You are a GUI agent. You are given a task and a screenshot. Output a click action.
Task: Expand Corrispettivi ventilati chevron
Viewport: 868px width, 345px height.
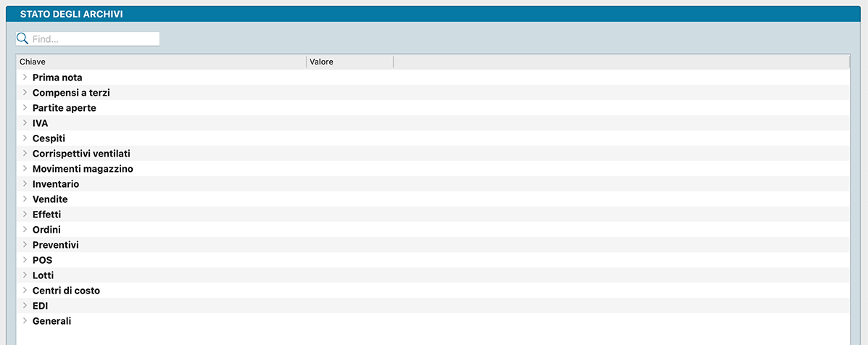coord(25,154)
